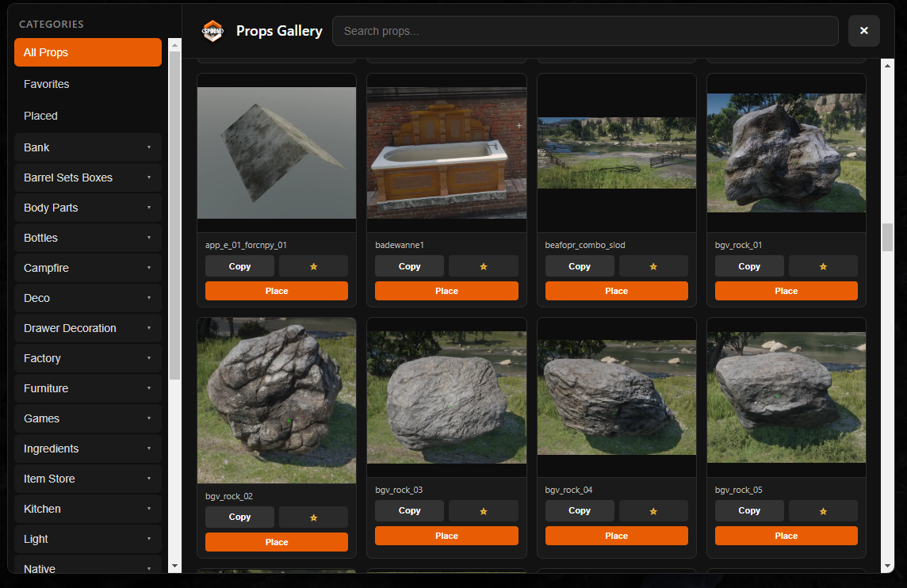
Task: Toggle the star favorite on bgv_rock_02
Action: click(313, 517)
